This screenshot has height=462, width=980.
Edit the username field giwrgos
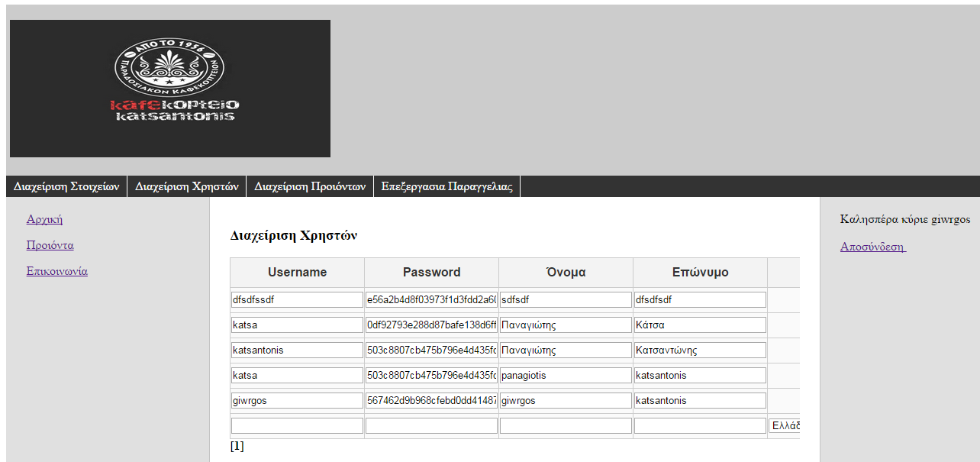[297, 401]
